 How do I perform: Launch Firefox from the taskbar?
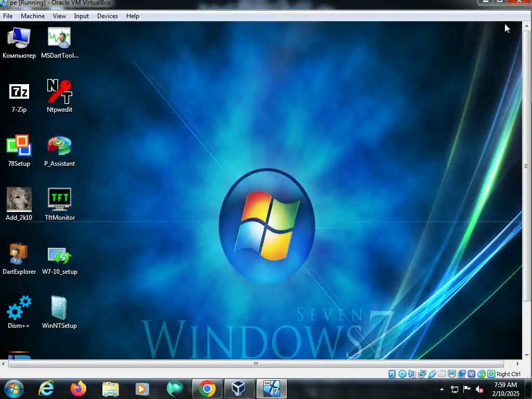[78, 389]
